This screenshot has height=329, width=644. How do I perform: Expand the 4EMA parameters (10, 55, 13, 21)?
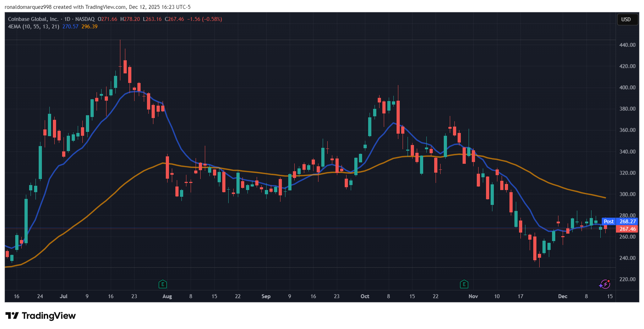tap(42, 26)
